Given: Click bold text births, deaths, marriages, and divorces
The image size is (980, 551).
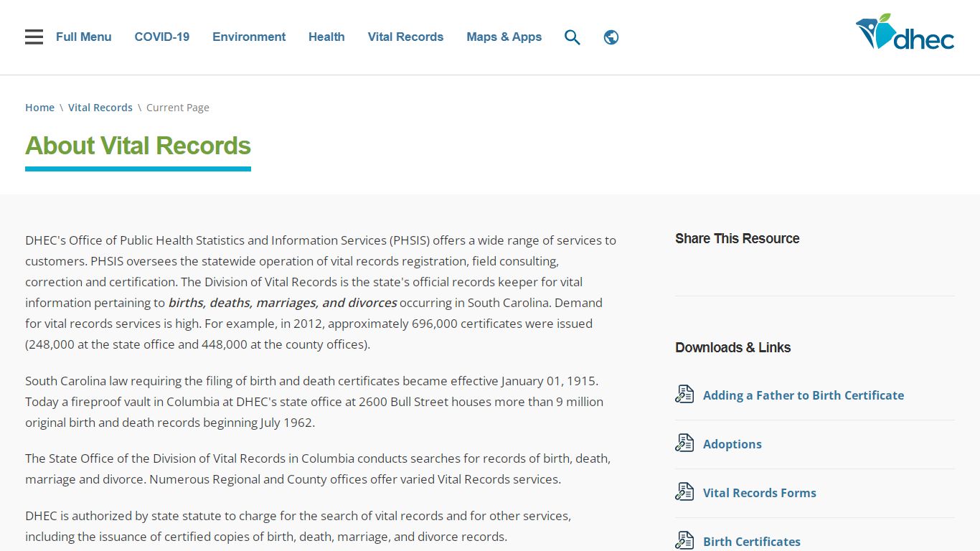Looking at the screenshot, I should point(283,303).
